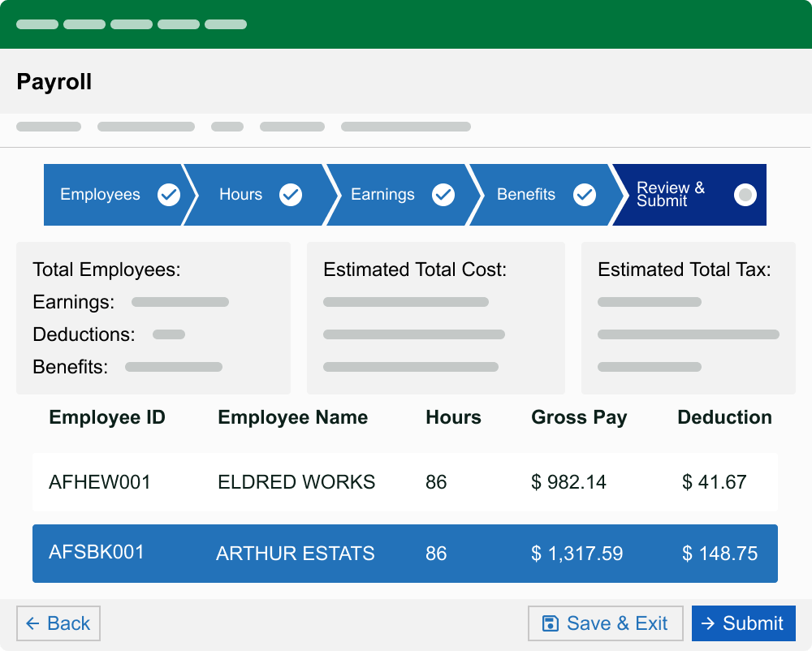Screen dimensions: 812x651
Task: Click the back arrow icon in the Back button
Action: point(32,623)
